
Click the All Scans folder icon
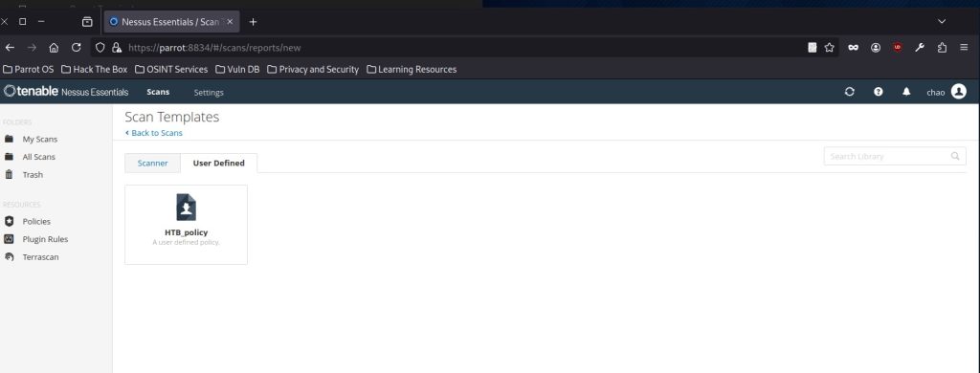[9, 157]
